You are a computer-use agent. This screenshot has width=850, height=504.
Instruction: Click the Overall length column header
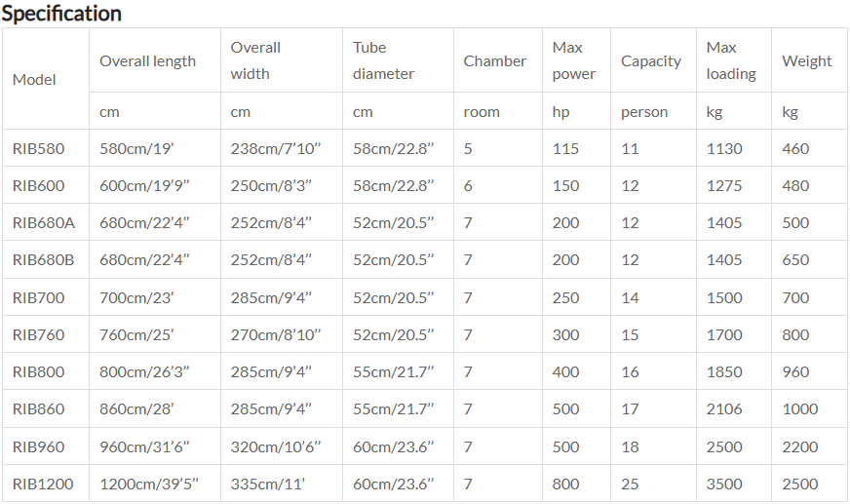point(155,60)
